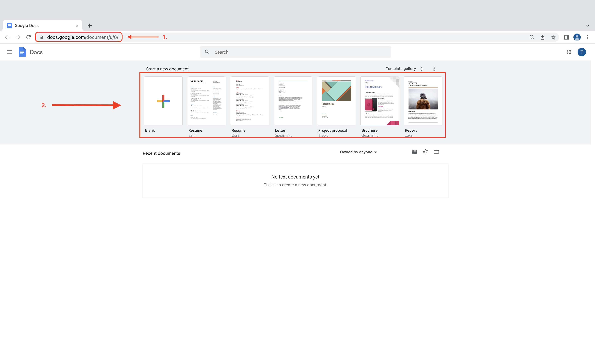Click the browser share icon

542,37
